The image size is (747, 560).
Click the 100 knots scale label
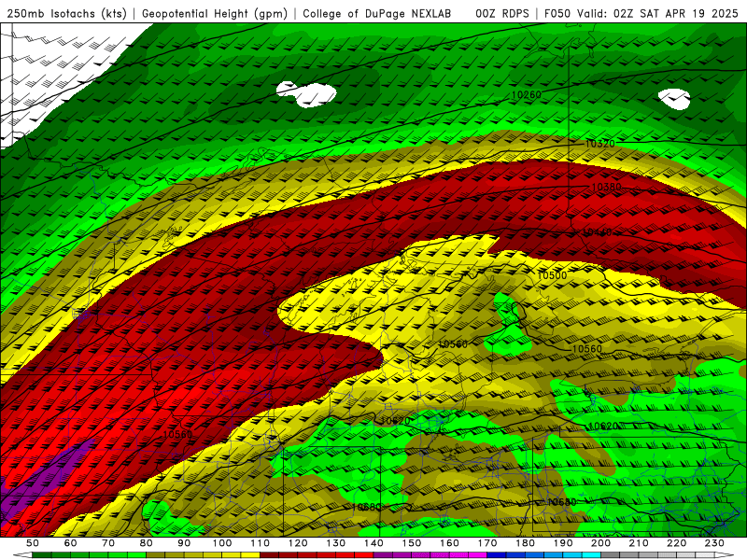click(222, 543)
